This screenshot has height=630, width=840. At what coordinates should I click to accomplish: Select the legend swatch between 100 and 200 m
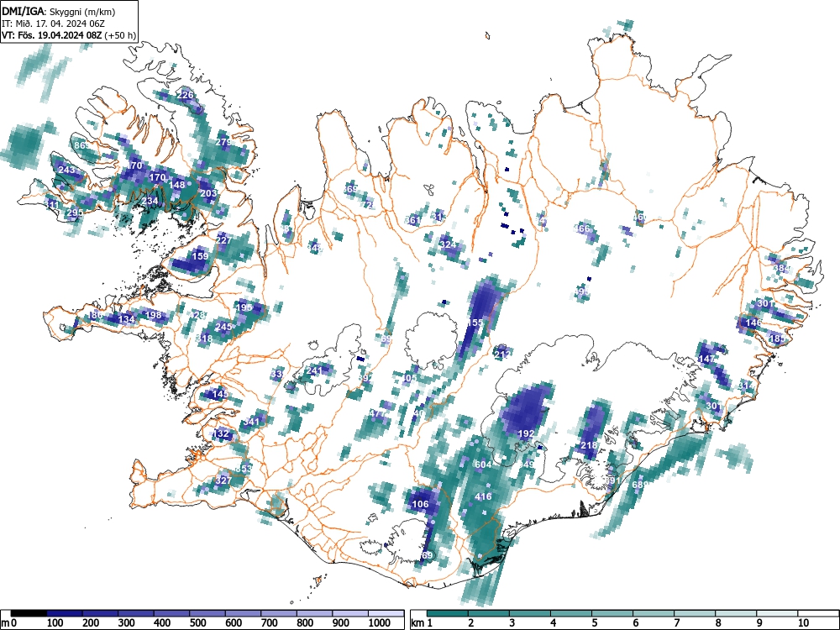(65, 613)
